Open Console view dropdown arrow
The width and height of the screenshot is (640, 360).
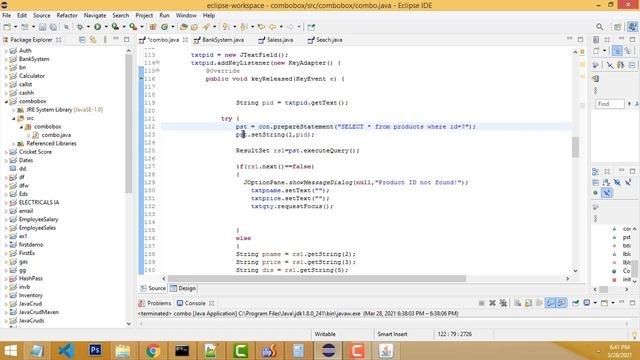tap(613, 303)
